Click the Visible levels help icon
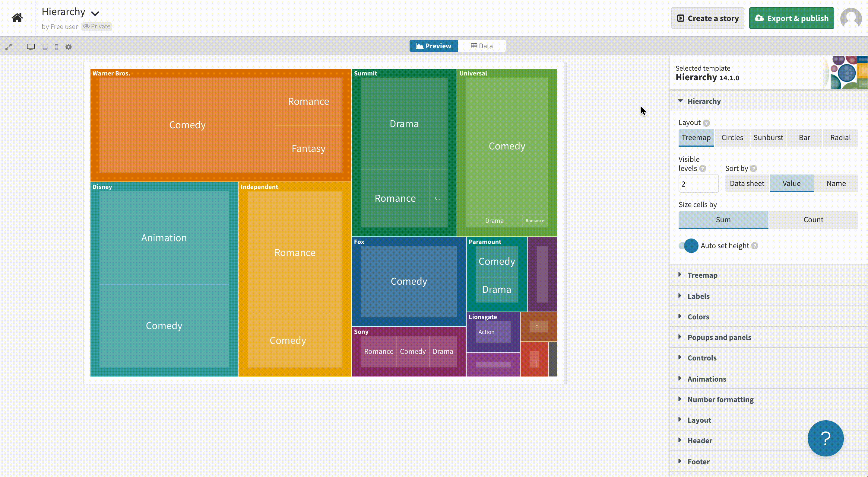Image resolution: width=868 pixels, height=477 pixels. (702, 169)
